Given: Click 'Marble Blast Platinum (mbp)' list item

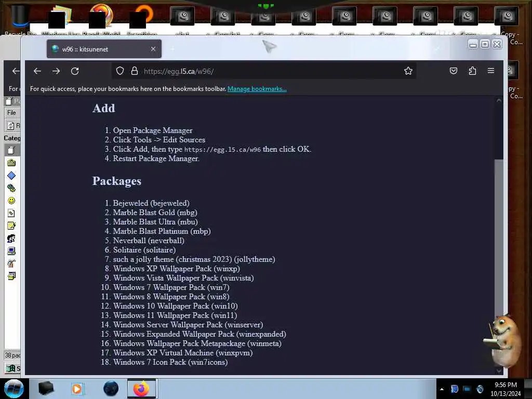Looking at the screenshot, I should pyautogui.click(x=162, y=231).
